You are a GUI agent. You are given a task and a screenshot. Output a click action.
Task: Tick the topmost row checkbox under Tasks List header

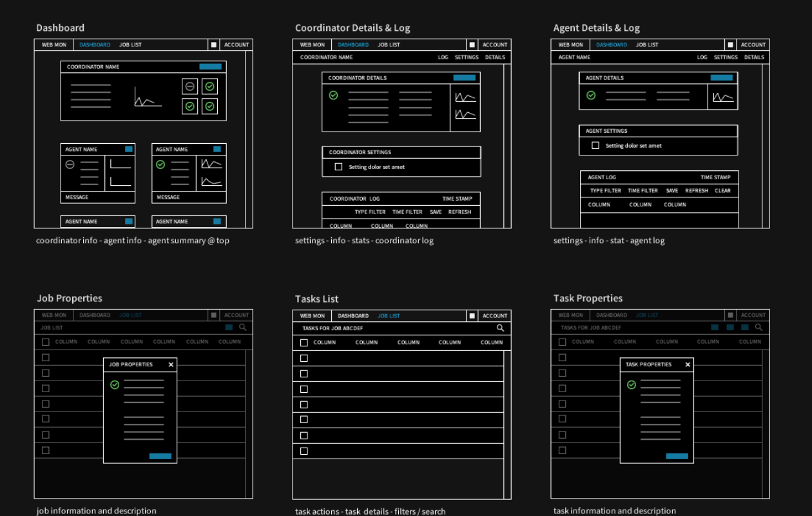click(304, 359)
